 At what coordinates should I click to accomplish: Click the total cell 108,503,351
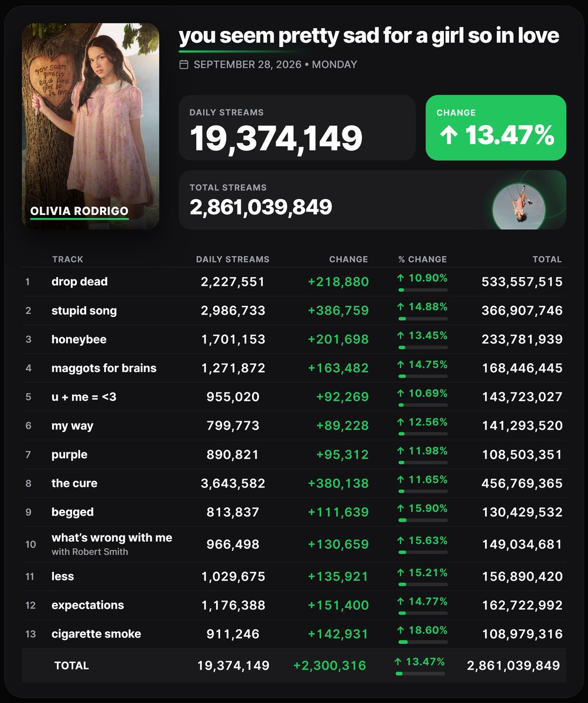point(522,455)
